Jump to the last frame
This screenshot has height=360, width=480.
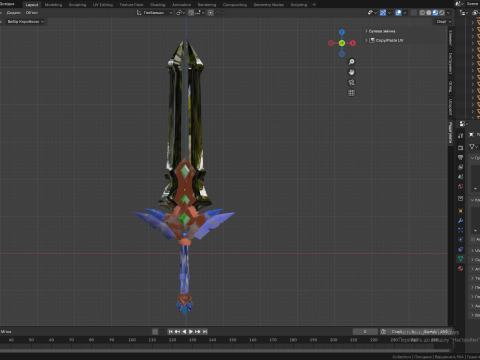pyautogui.click(x=205, y=332)
